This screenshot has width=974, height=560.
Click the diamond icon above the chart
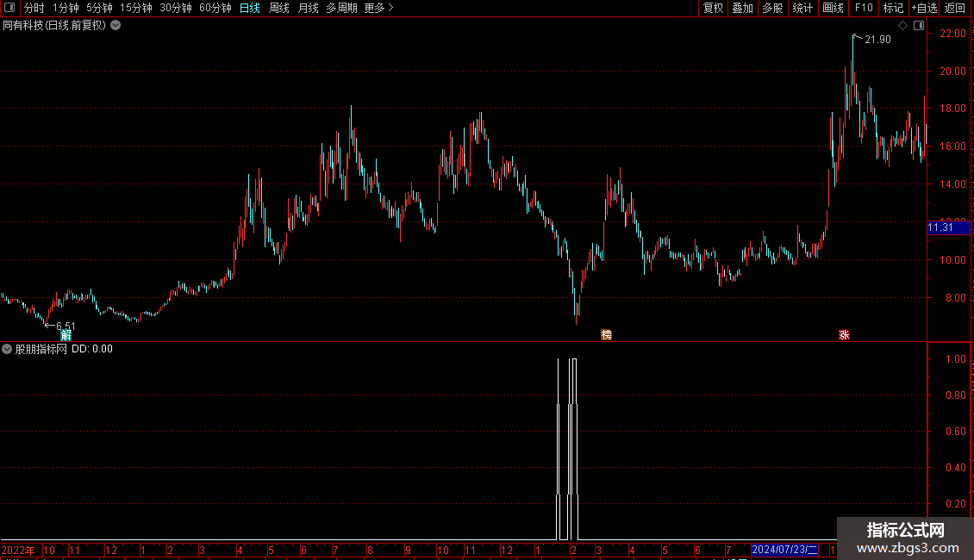(903, 26)
